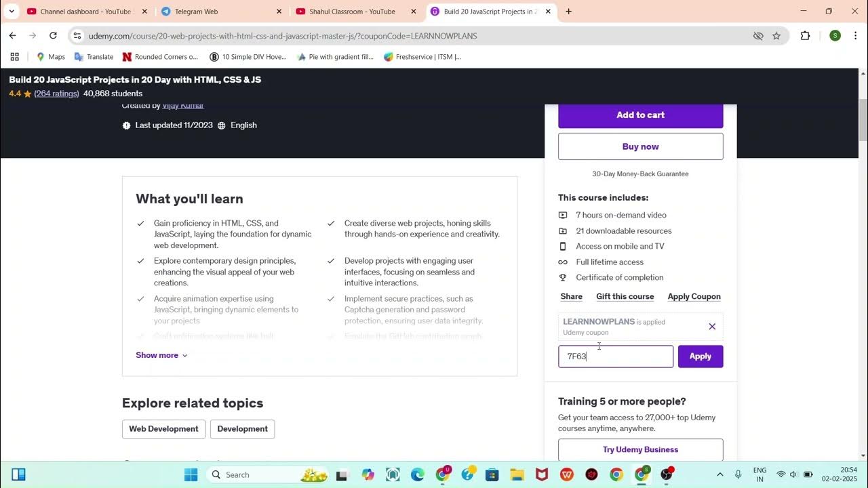Click the address bar URL
The height and width of the screenshot is (488, 868).
[x=283, y=36]
